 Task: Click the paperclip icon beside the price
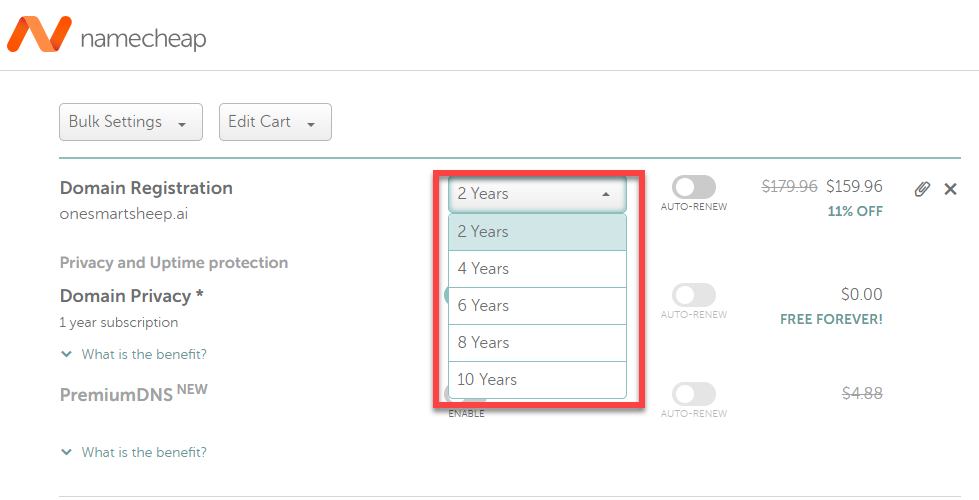tap(922, 189)
